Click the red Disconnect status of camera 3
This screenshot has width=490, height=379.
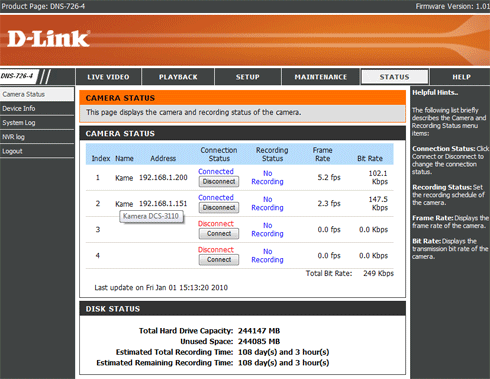(x=216, y=224)
